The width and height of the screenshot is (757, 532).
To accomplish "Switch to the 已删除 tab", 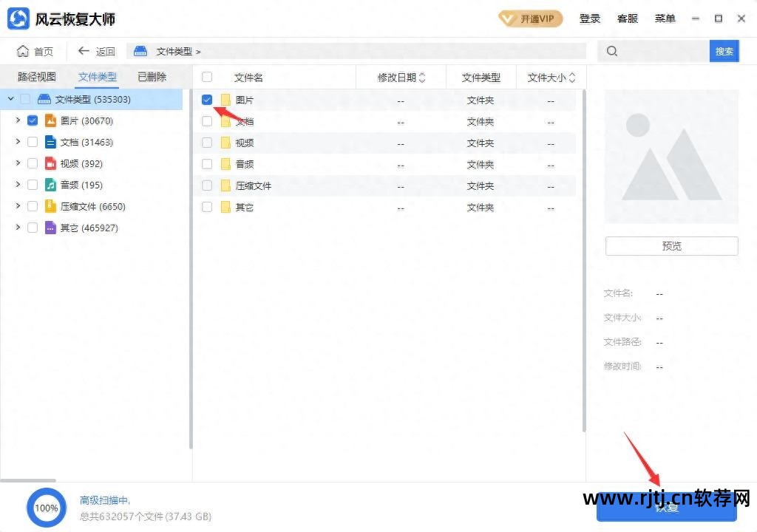I will [151, 76].
